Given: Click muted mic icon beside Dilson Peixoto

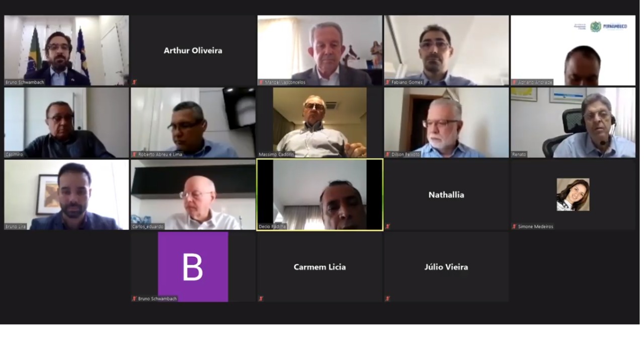Looking at the screenshot, I should (388, 154).
